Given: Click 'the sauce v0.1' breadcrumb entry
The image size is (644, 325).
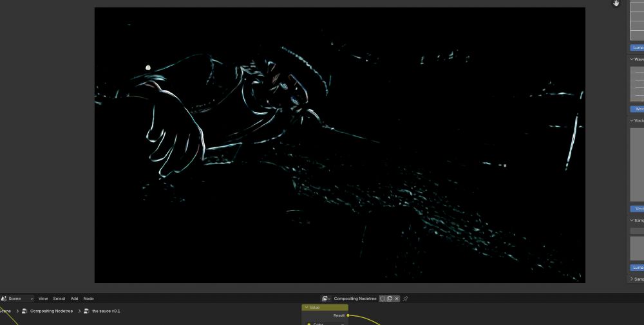Looking at the screenshot, I should [106, 311].
